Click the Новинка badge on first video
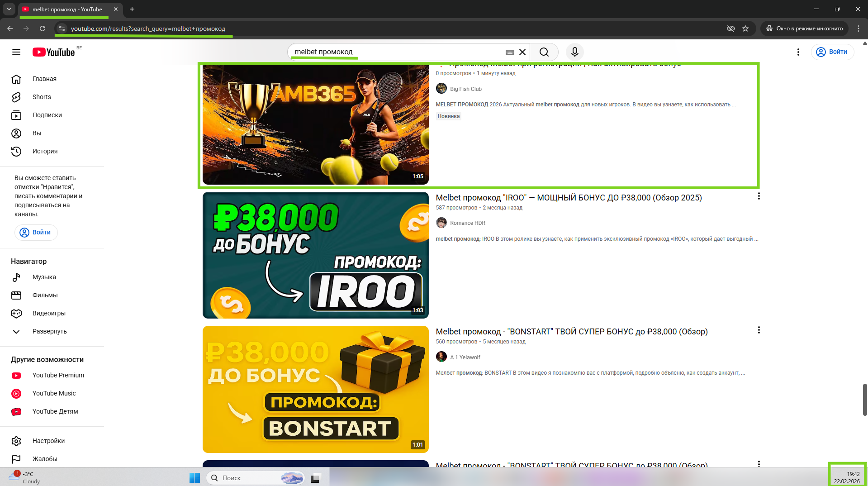This screenshot has width=868, height=486. tap(449, 116)
